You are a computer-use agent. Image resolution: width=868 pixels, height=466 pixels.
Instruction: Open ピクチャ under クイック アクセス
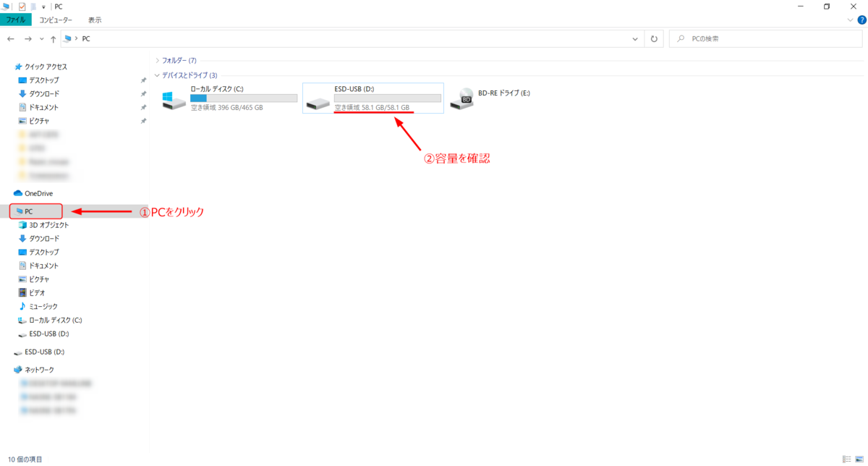[x=34, y=121]
